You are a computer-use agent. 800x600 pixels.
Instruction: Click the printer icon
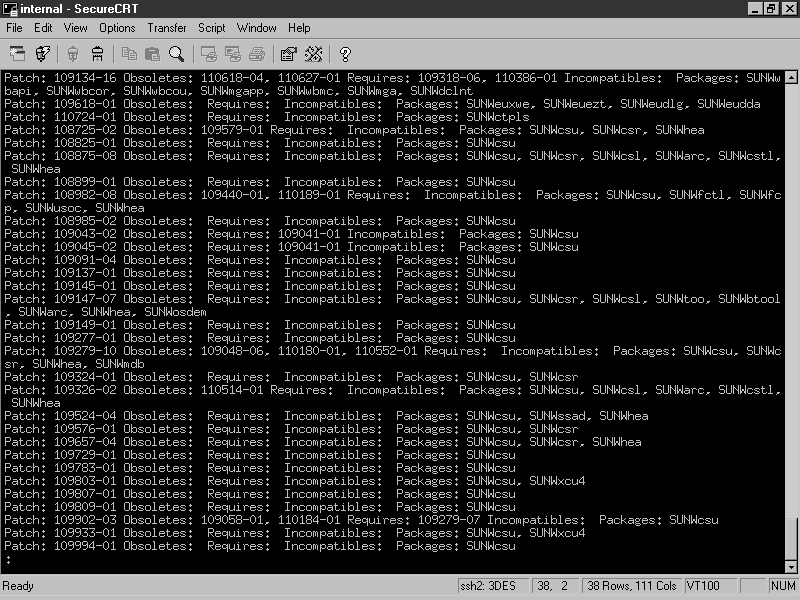click(x=257, y=54)
